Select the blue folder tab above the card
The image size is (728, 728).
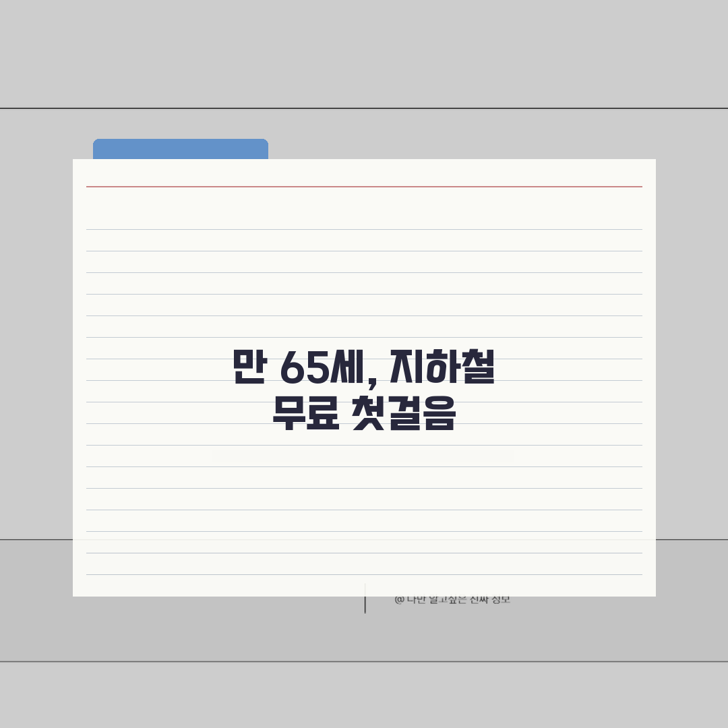pyautogui.click(x=181, y=149)
